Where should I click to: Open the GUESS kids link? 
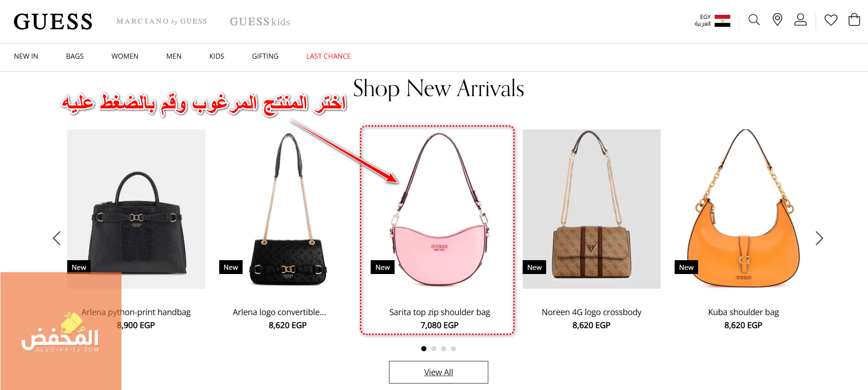point(260,22)
